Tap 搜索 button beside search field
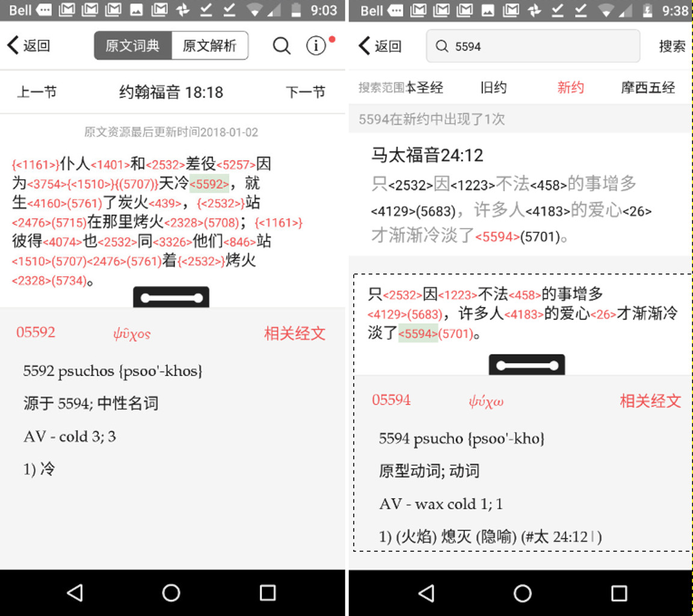Screen dimensions: 693x616 (x=672, y=46)
